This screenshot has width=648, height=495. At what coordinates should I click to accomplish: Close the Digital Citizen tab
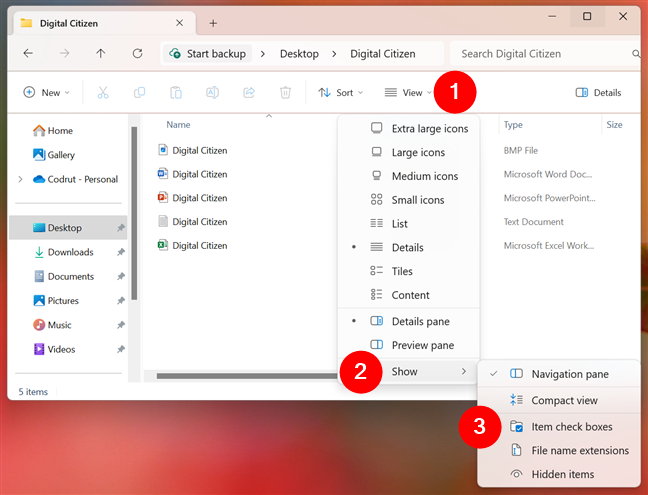[x=179, y=23]
